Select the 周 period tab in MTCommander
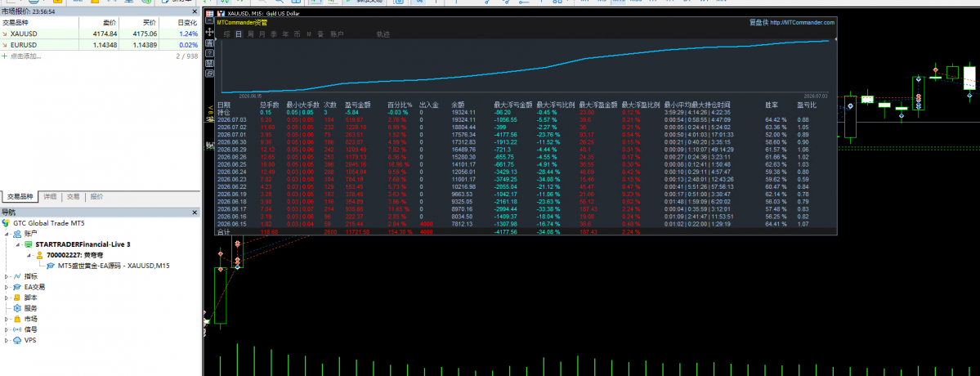The height and width of the screenshot is (376, 980). click(251, 34)
